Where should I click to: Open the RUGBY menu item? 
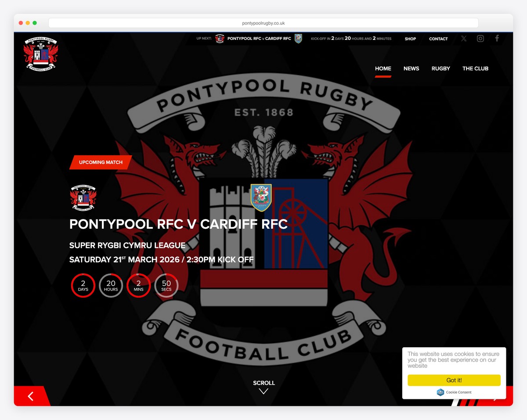click(x=440, y=68)
